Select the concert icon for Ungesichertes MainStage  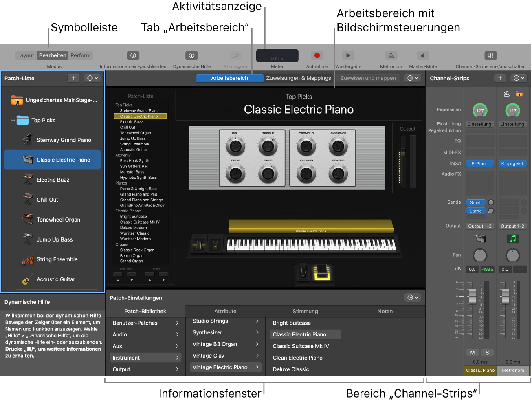(17, 100)
